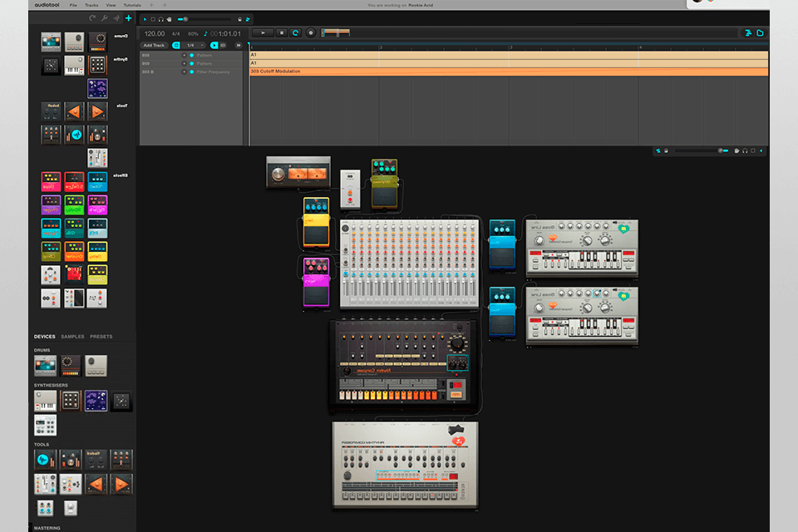The image size is (798, 532).
Task: Select the Audiotrack waveform device under Tools
Action: (44, 459)
